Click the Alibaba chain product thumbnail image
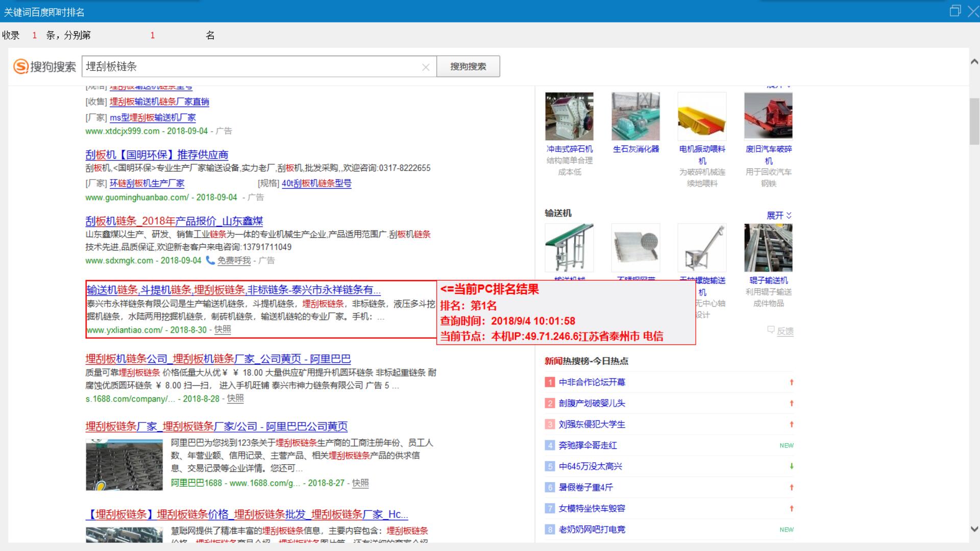The image size is (980, 551). 124,464
